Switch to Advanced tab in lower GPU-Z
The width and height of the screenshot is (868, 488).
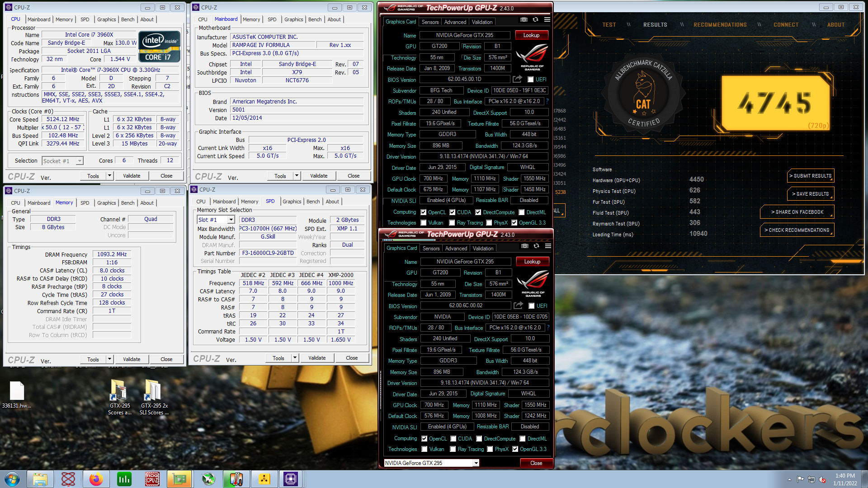(x=456, y=248)
